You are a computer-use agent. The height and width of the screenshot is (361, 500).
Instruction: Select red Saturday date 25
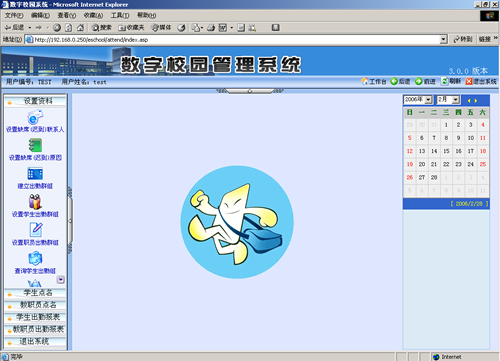coord(483,164)
